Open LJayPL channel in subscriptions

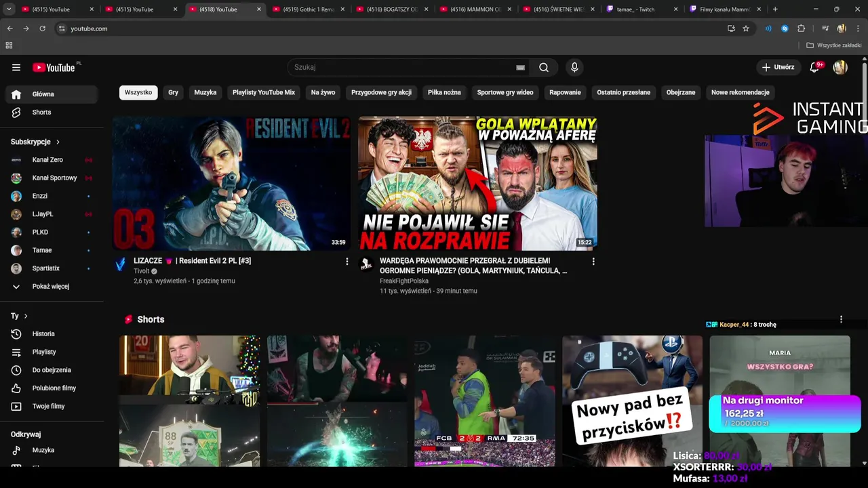(x=52, y=214)
